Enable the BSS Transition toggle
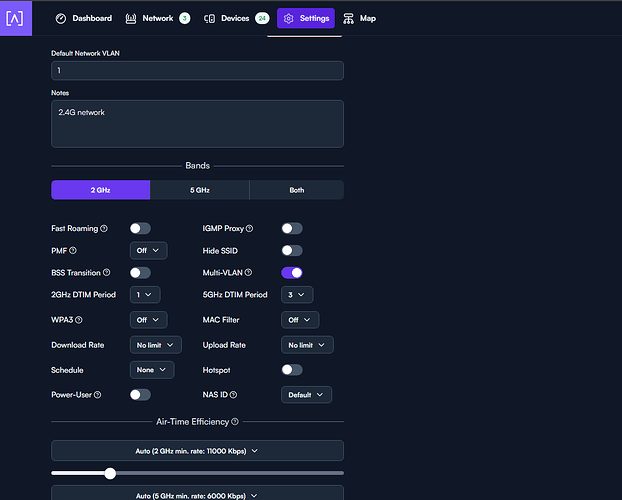The image size is (622, 500). point(140,273)
